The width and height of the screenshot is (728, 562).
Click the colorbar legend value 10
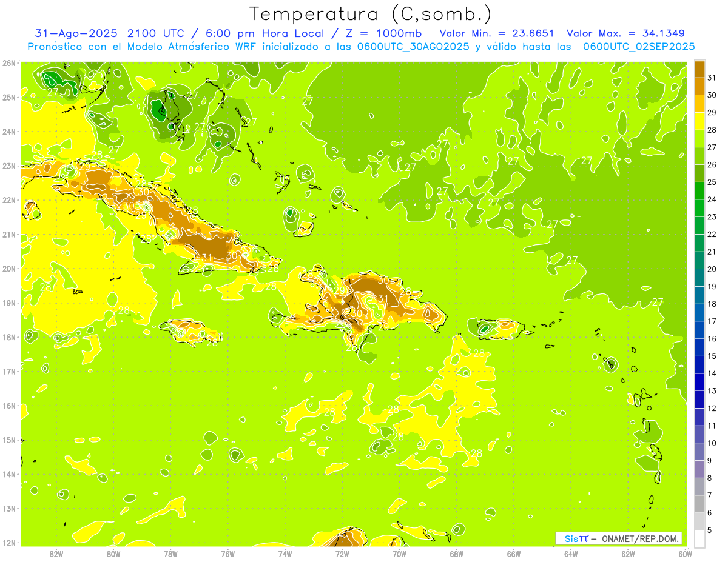[712, 443]
